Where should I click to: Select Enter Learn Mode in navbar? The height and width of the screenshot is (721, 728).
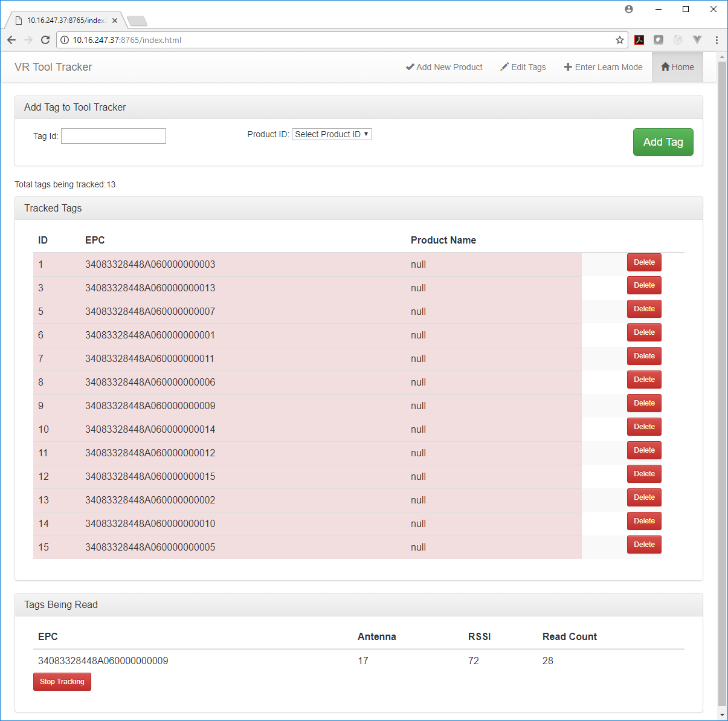[603, 67]
